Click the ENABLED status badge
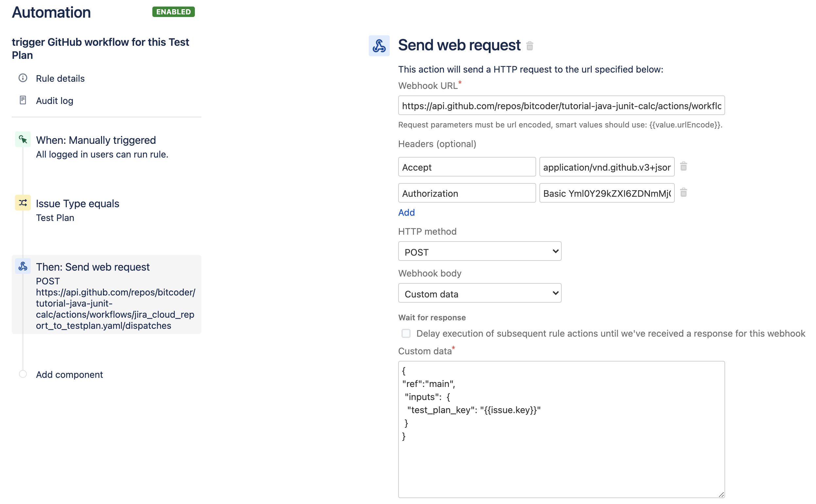 pos(173,12)
